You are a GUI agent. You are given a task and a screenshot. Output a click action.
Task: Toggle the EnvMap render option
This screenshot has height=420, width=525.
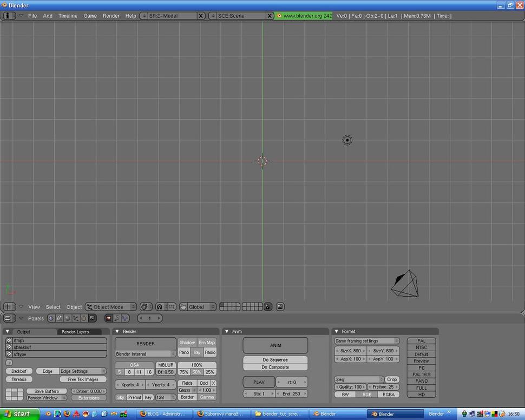[207, 342]
